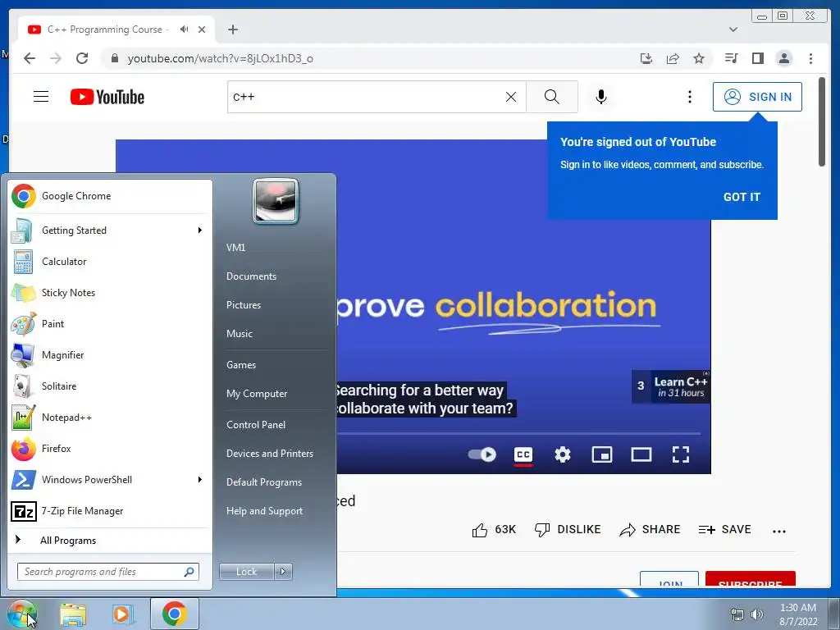Viewport: 840px width, 630px height.
Task: Toggle closed captions CC button
Action: (523, 454)
